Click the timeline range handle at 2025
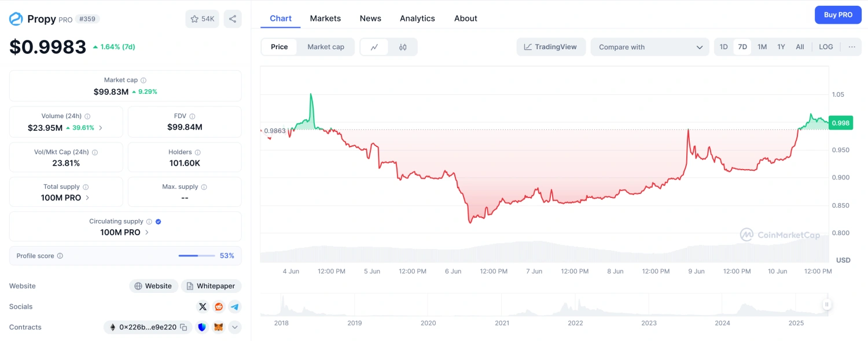Viewport: 868px width, 341px height. click(827, 305)
